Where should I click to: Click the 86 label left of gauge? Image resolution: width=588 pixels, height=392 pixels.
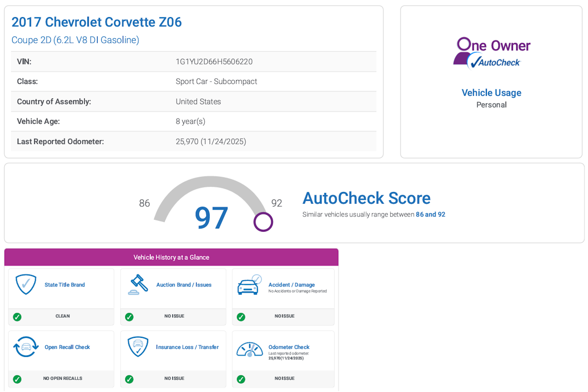click(144, 203)
